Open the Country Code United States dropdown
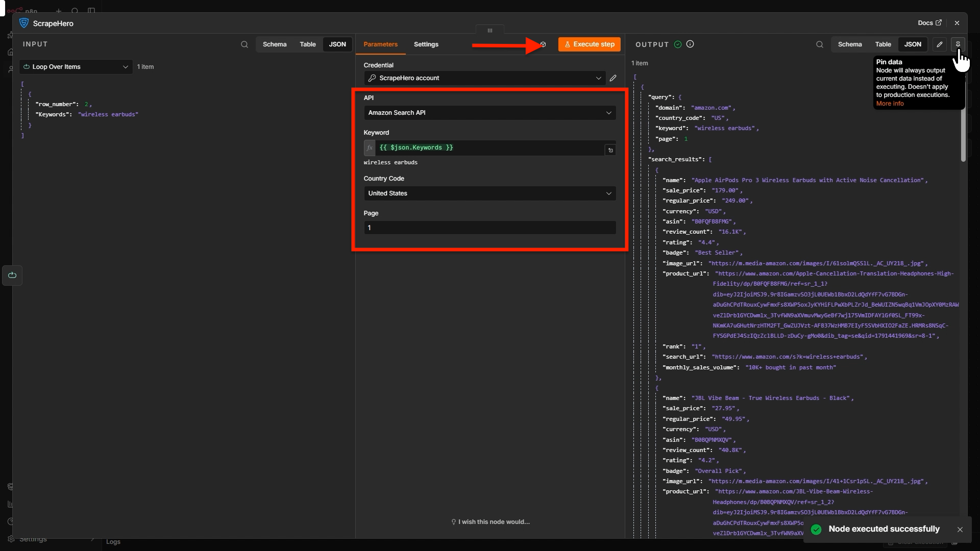 click(x=489, y=193)
